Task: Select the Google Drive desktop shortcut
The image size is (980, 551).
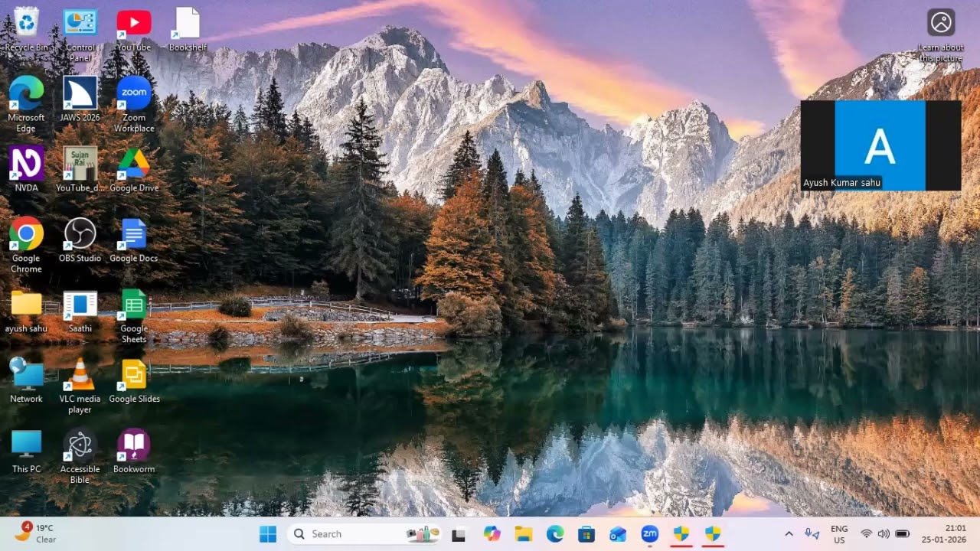Action: pyautogui.click(x=134, y=169)
